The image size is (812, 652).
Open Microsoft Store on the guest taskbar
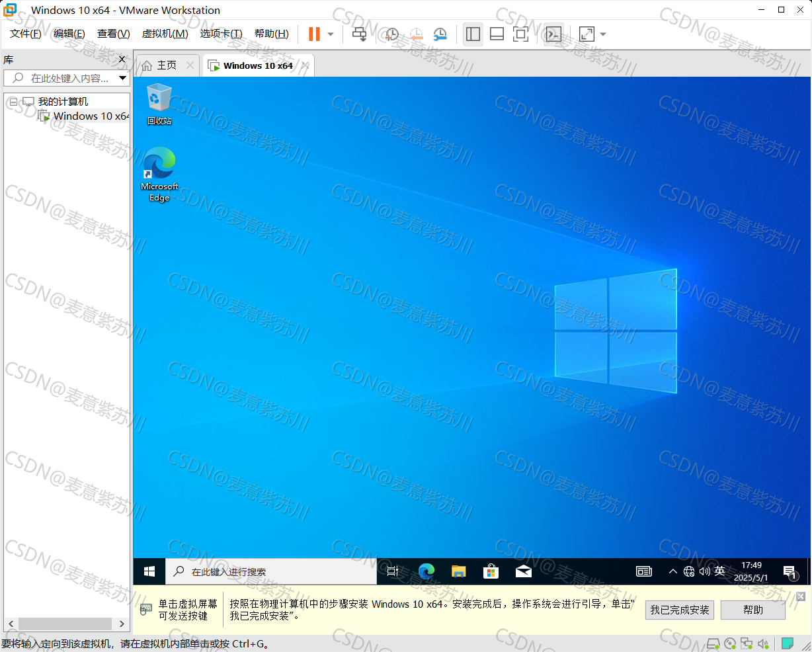pyautogui.click(x=491, y=571)
